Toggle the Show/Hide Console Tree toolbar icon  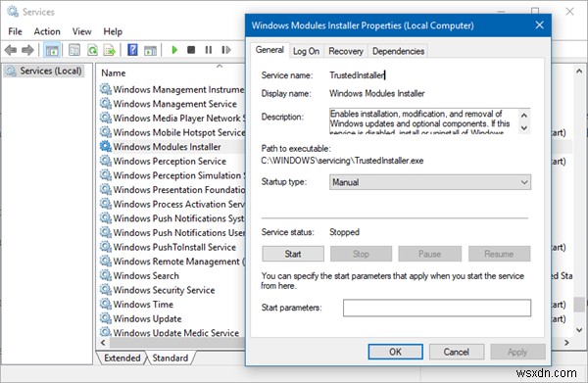pyautogui.click(x=52, y=50)
